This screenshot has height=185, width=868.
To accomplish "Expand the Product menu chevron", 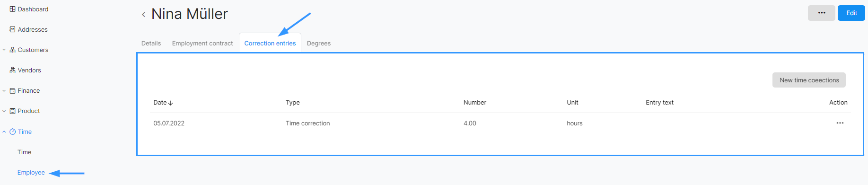I will click(x=4, y=111).
